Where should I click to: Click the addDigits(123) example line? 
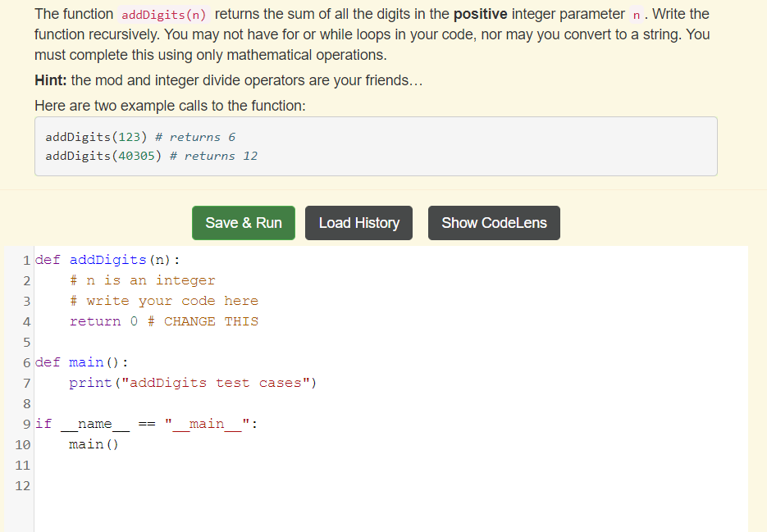coord(140,137)
